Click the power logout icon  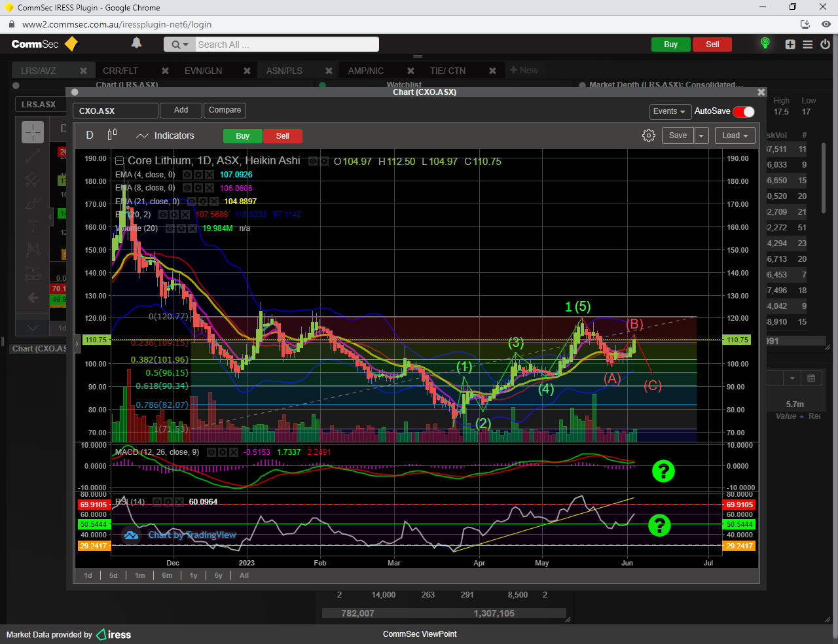[825, 45]
